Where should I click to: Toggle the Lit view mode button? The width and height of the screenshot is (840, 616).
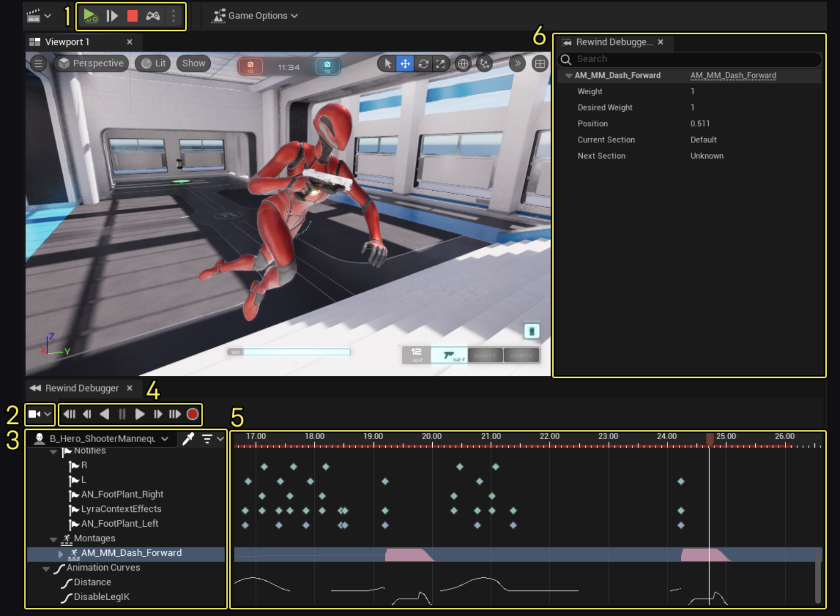[153, 63]
